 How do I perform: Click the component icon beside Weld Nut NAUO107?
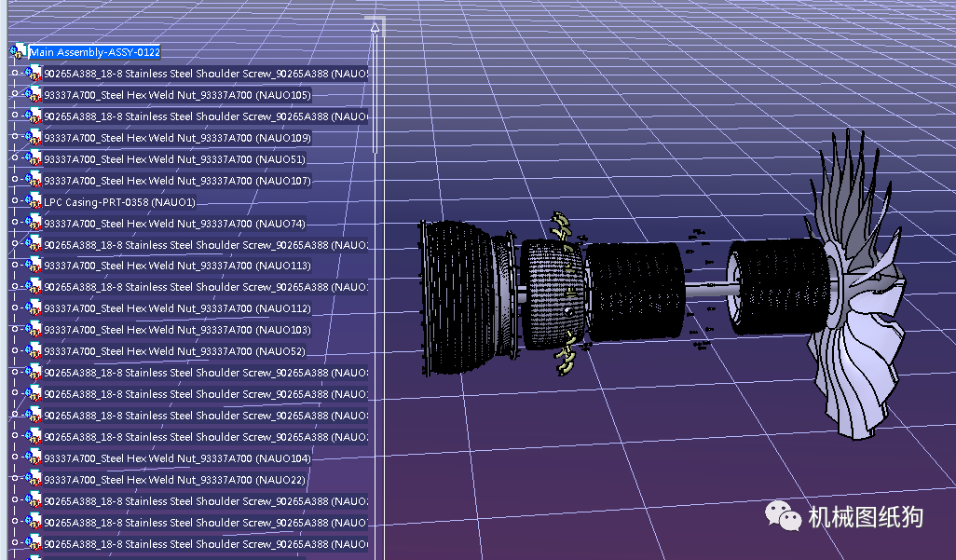tap(33, 180)
